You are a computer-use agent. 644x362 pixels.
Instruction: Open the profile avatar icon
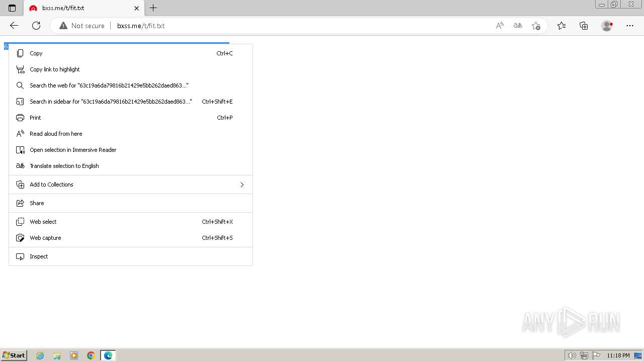(x=607, y=26)
